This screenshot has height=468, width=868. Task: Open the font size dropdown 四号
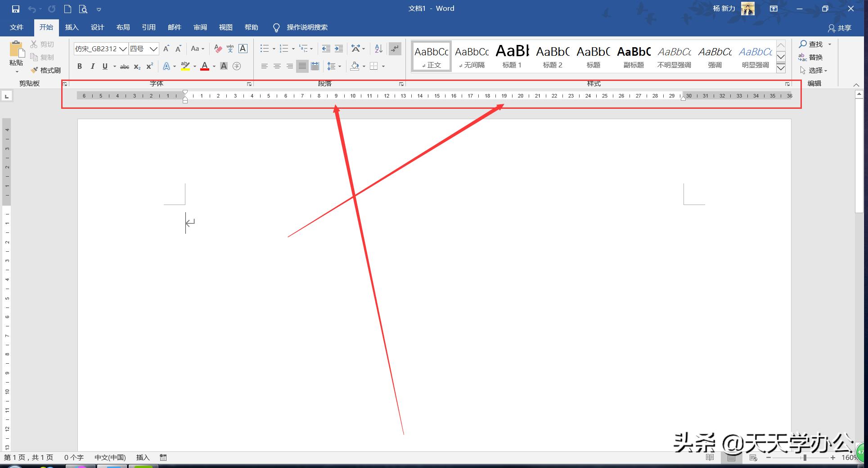[x=153, y=49]
